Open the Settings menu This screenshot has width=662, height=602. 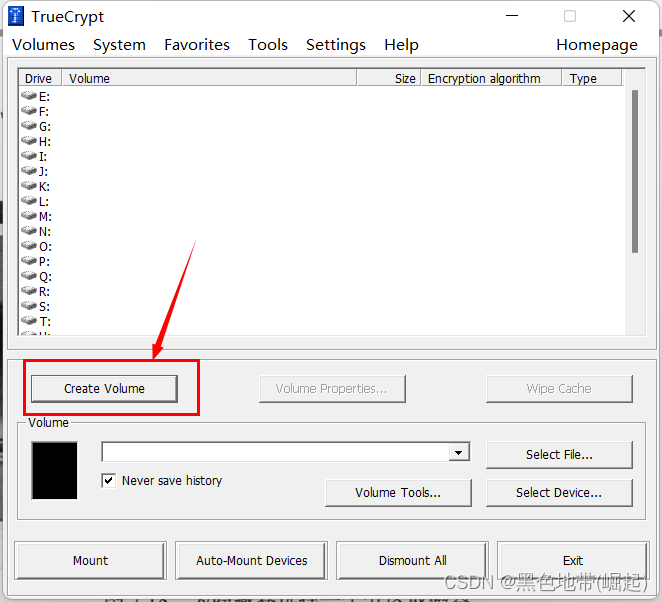336,45
